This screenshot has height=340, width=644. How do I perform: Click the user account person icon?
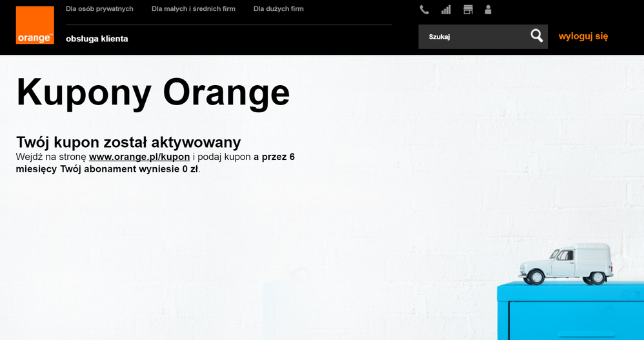(488, 10)
